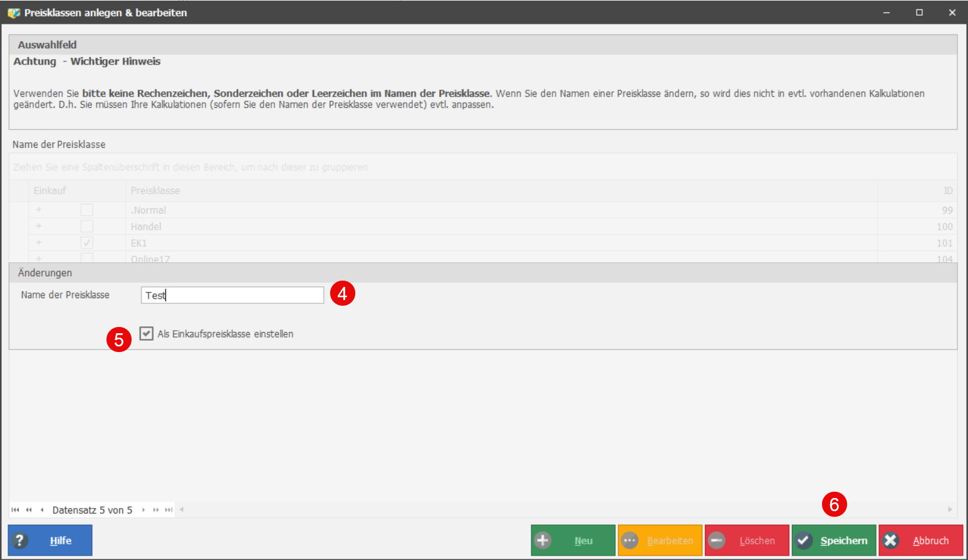968x560 pixels.
Task: Click the Löschen button
Action: (x=747, y=540)
